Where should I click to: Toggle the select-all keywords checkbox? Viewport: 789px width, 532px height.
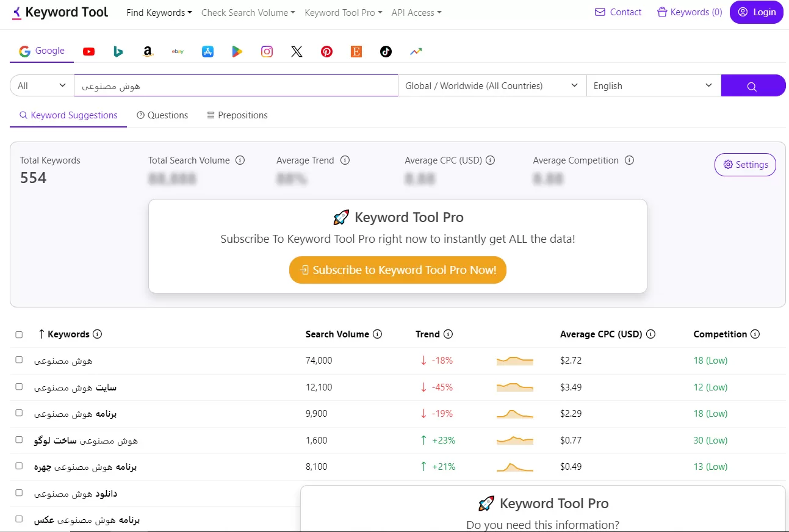click(19, 334)
